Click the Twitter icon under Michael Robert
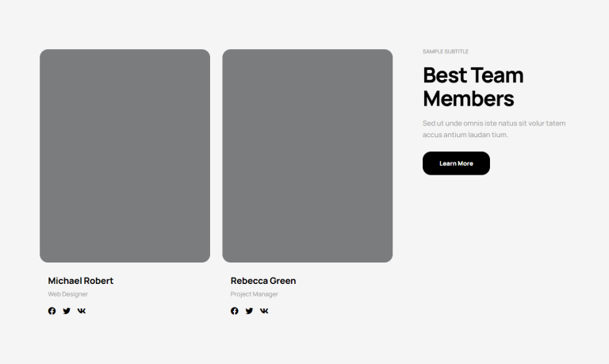The width and height of the screenshot is (609, 364). (67, 311)
